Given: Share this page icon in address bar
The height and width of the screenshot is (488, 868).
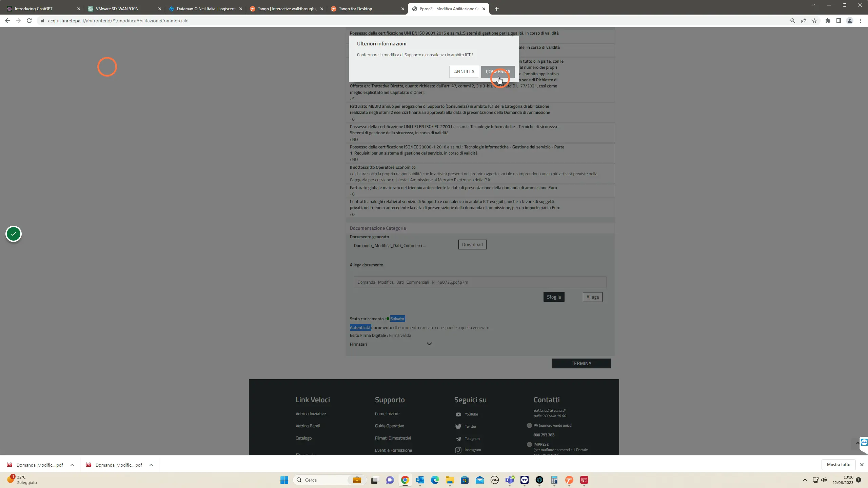Looking at the screenshot, I should tap(804, 21).
